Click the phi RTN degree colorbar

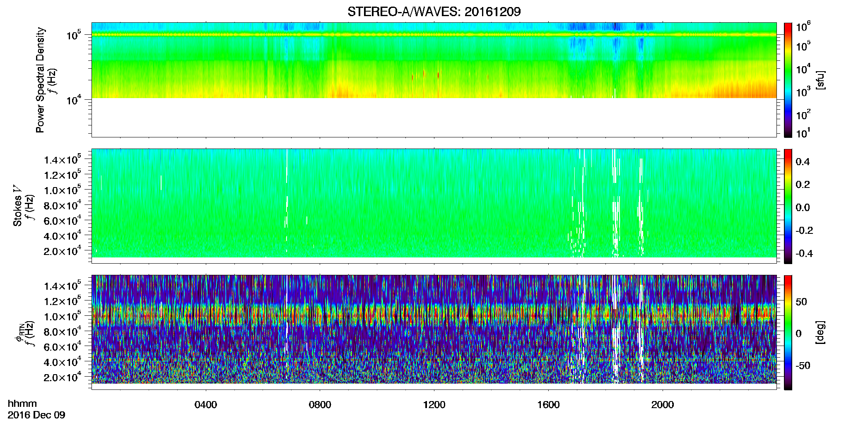click(788, 332)
